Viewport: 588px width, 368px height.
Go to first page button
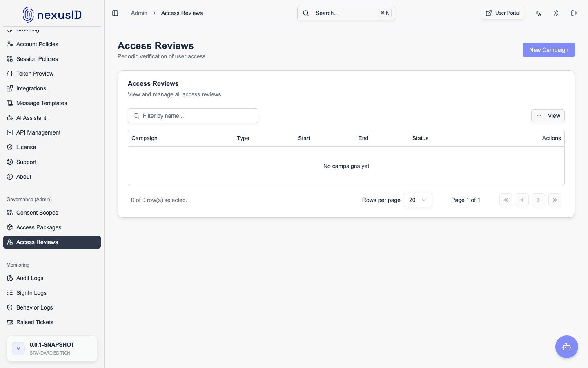[x=506, y=200]
